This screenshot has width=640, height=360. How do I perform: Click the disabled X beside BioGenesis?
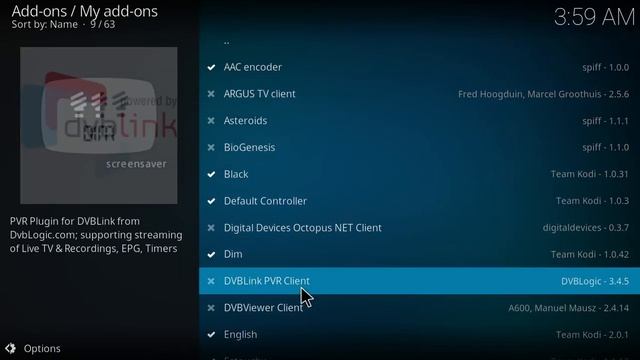(211, 147)
